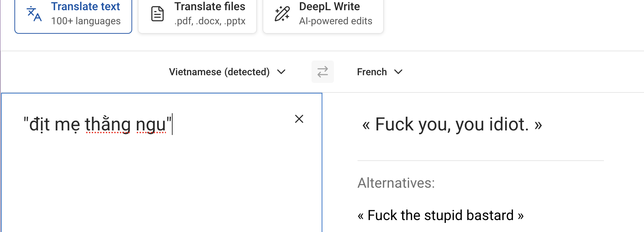Switch to the Translate files tab
Screen dimensions: 644x232
210,7
